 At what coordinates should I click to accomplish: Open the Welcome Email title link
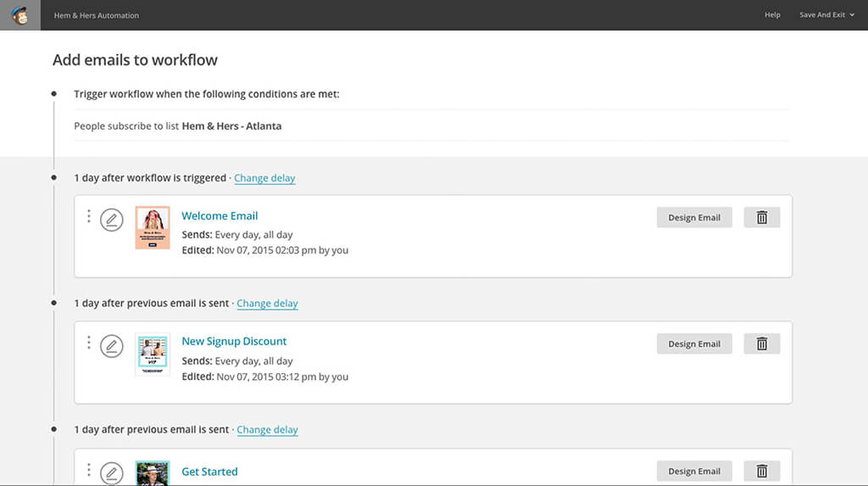[220, 215]
